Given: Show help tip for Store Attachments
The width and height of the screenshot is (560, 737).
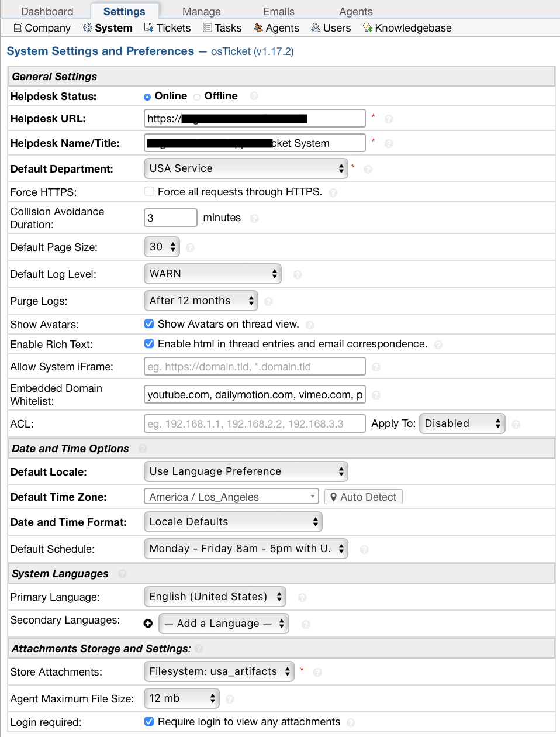Looking at the screenshot, I should [x=317, y=673].
